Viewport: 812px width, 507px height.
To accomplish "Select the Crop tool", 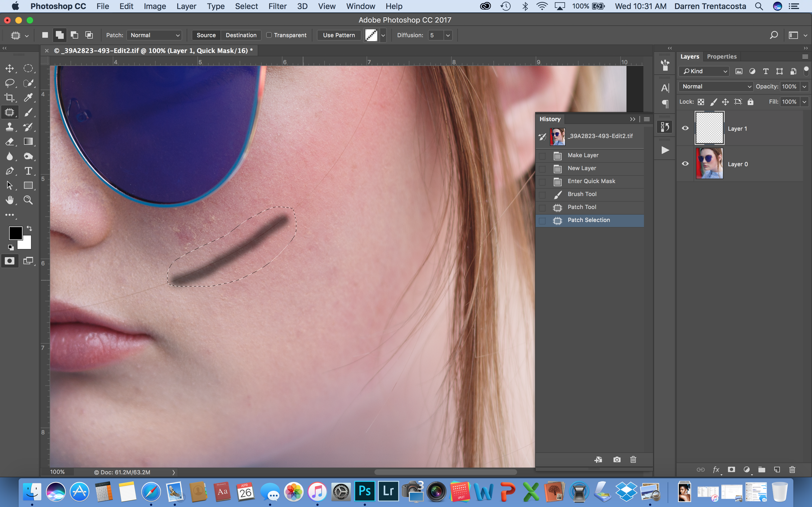I will (9, 97).
